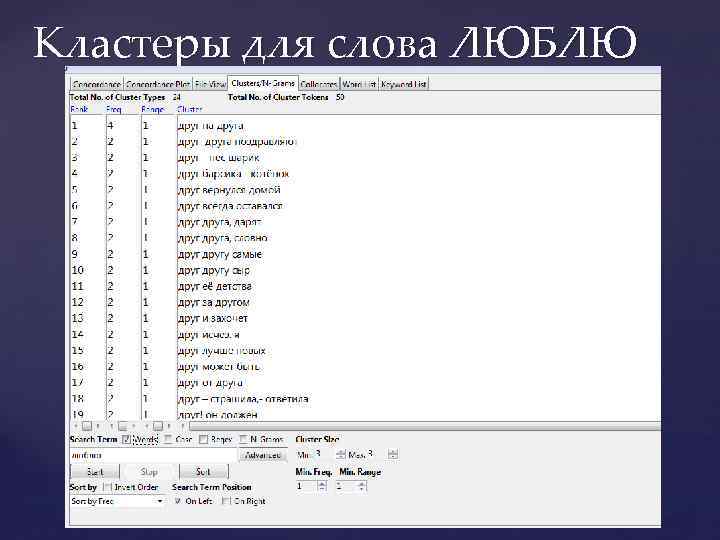The width and height of the screenshot is (720, 540).
Task: Select cluster row 'друг друга, дарят'
Action: (x=219, y=222)
